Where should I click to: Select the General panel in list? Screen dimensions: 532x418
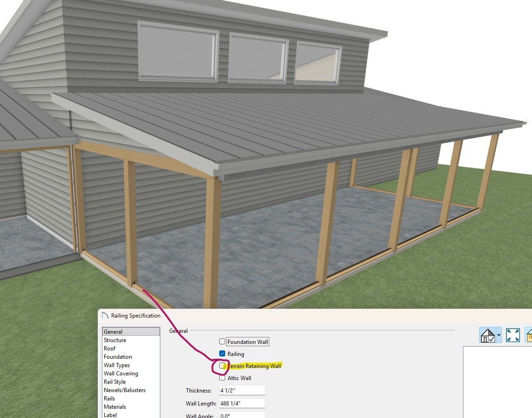[x=113, y=332]
